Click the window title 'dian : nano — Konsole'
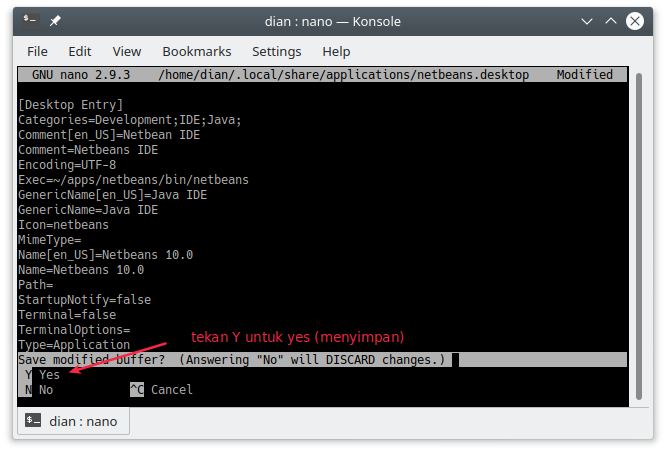Viewport: 666px width, 452px height. pos(333,21)
